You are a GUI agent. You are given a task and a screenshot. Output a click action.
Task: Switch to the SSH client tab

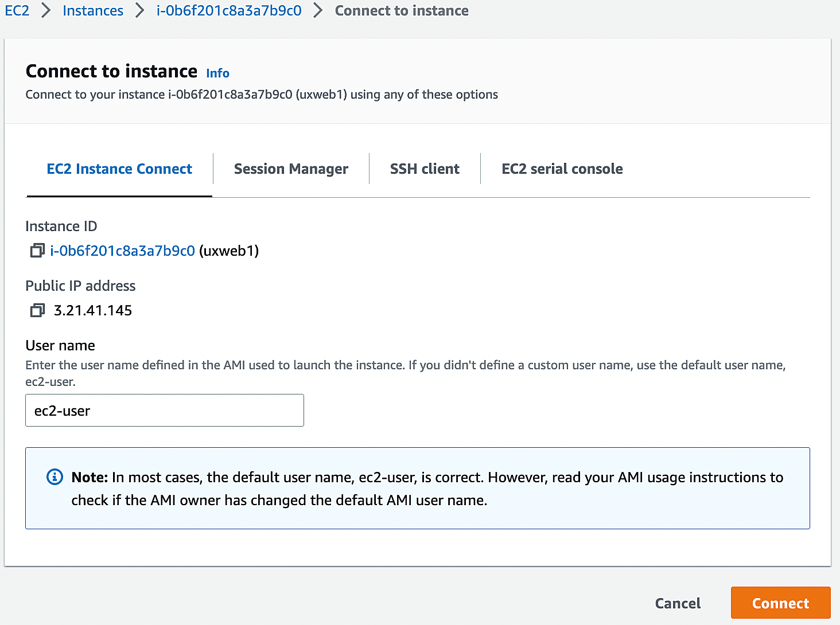[x=425, y=169]
